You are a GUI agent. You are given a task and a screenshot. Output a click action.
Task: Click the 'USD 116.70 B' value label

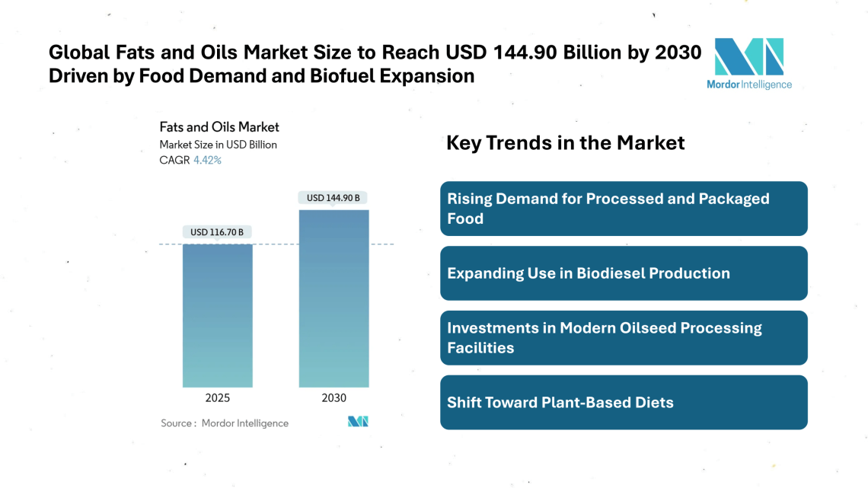pyautogui.click(x=217, y=231)
